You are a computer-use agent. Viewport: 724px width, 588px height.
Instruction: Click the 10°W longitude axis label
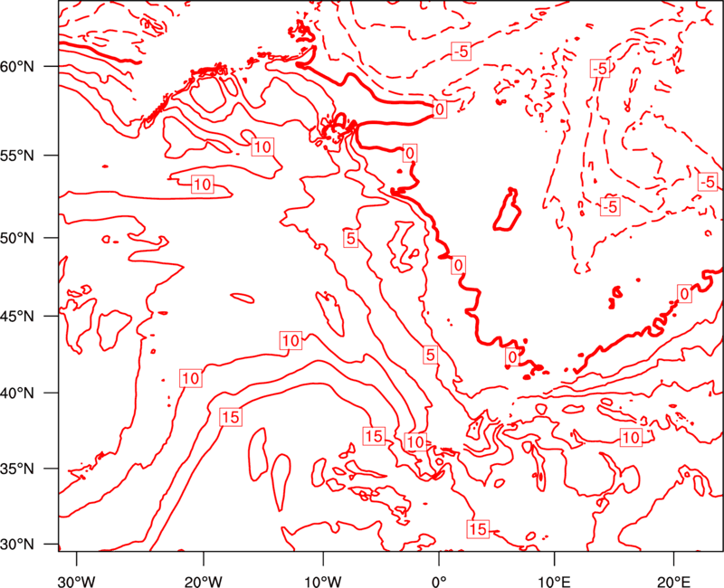tap(323, 582)
